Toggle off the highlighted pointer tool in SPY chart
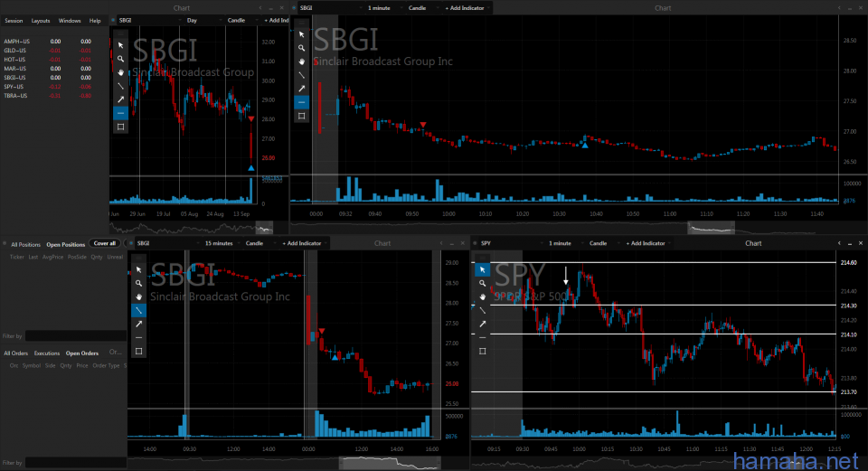The image size is (868, 471). (483, 269)
